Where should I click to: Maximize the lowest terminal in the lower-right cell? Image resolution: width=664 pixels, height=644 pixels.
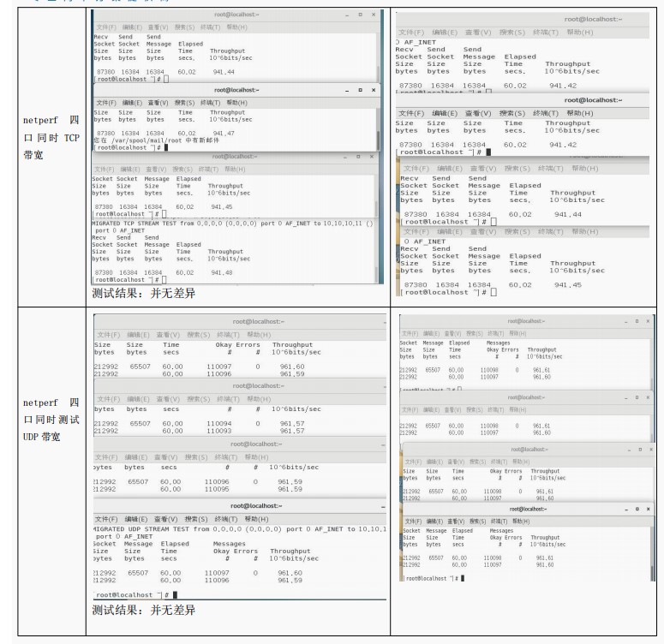(637, 509)
